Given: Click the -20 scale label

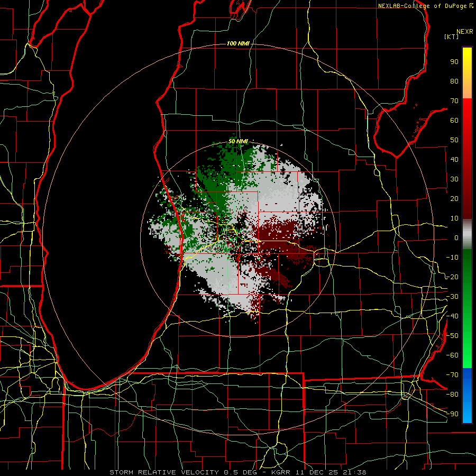Looking at the screenshot, I should (452, 277).
